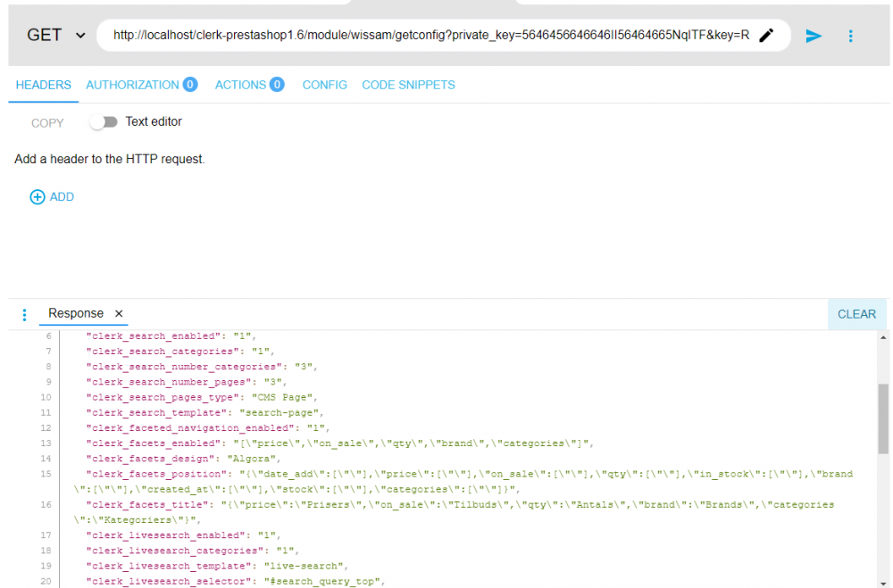View the CONFIG tab
The image size is (893, 588).
[324, 85]
